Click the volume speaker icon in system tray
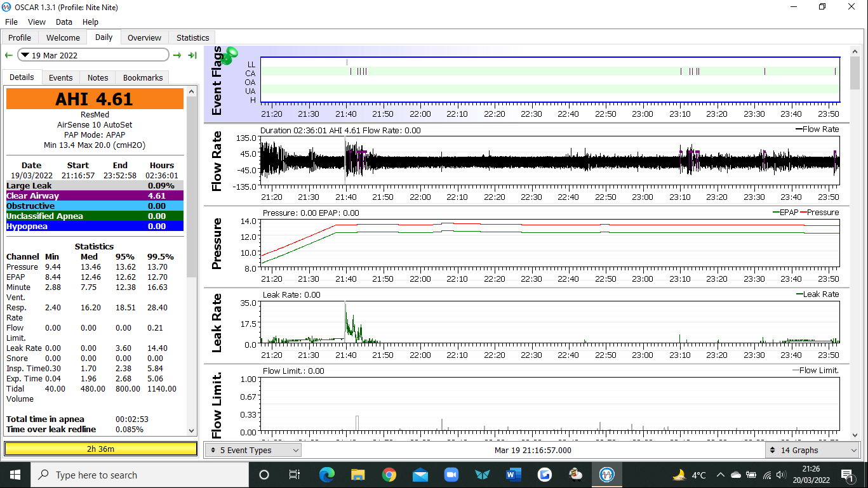Viewport: 868px width, 488px height. click(x=781, y=475)
